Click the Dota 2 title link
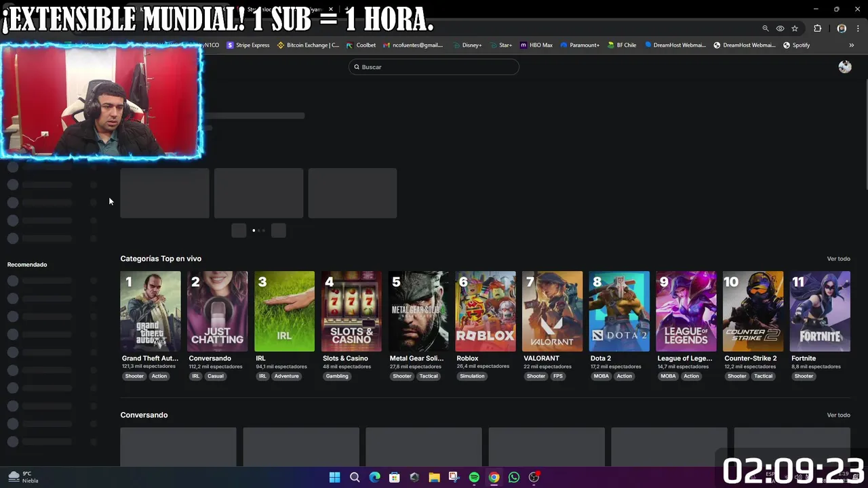The height and width of the screenshot is (488, 868). 601,358
